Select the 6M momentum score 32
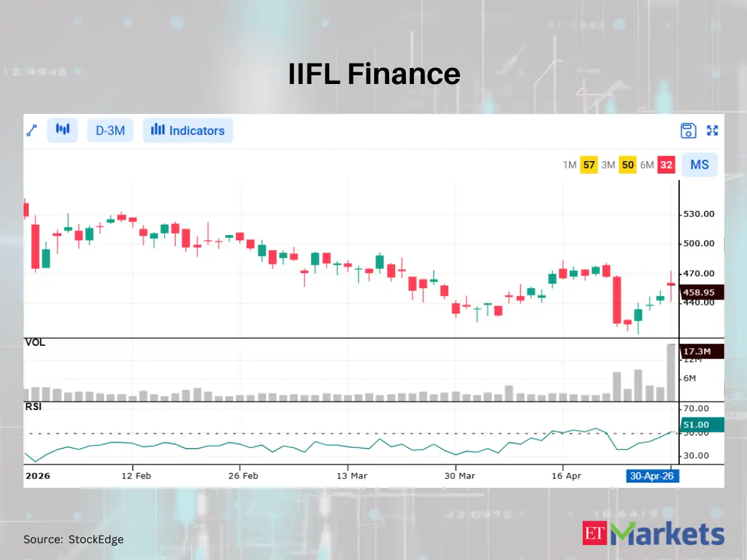747x560 pixels. 667,165
